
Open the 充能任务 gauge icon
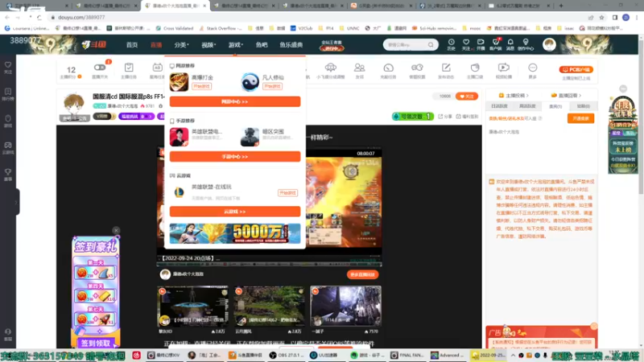click(388, 70)
